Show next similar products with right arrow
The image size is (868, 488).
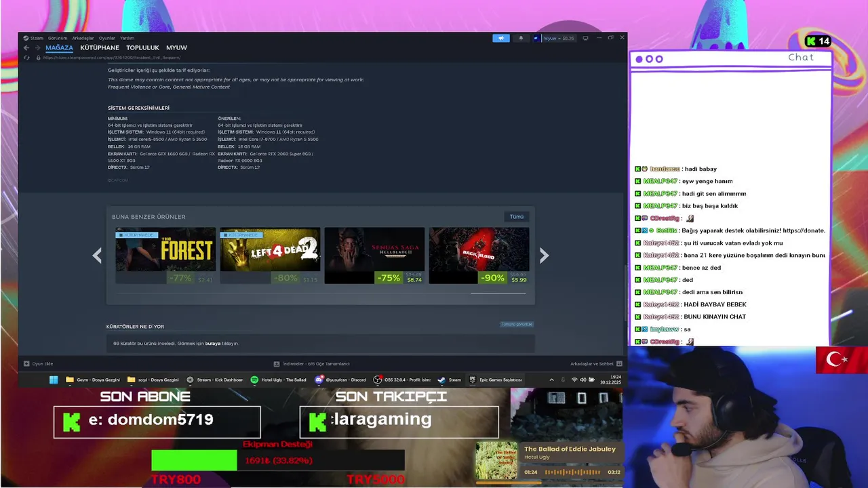click(x=544, y=256)
